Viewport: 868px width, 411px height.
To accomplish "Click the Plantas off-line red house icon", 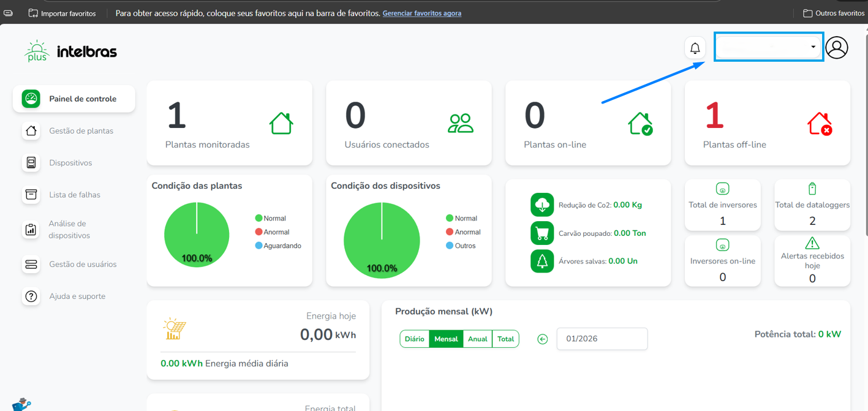I will (819, 124).
